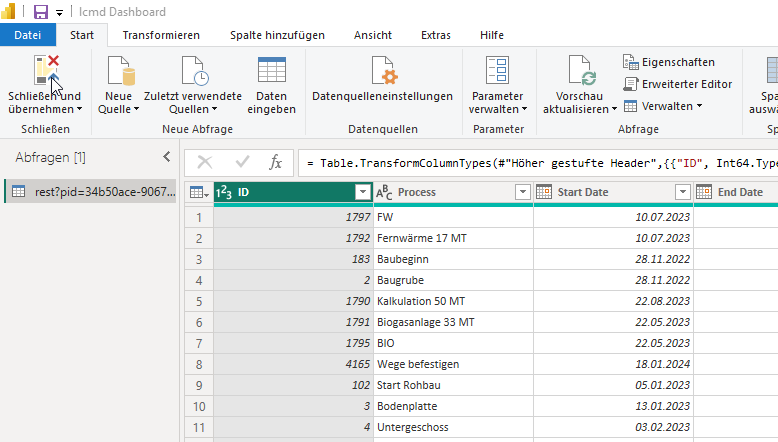Open the Neue Quelle data source icon
The image size is (778, 442).
click(118, 71)
